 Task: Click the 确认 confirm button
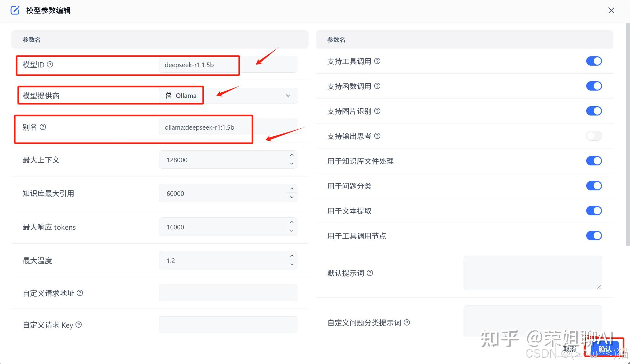click(605, 349)
